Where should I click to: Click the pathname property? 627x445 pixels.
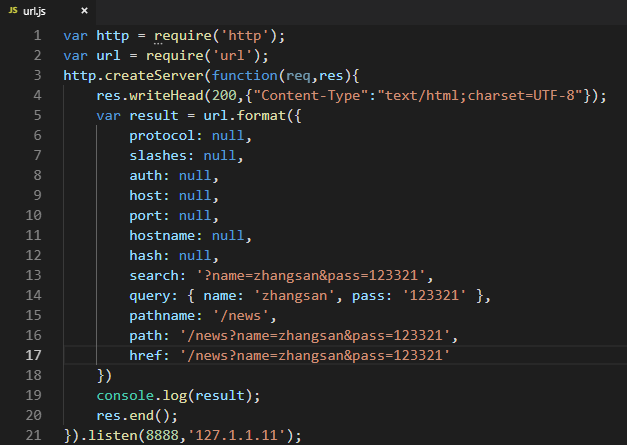click(162, 316)
